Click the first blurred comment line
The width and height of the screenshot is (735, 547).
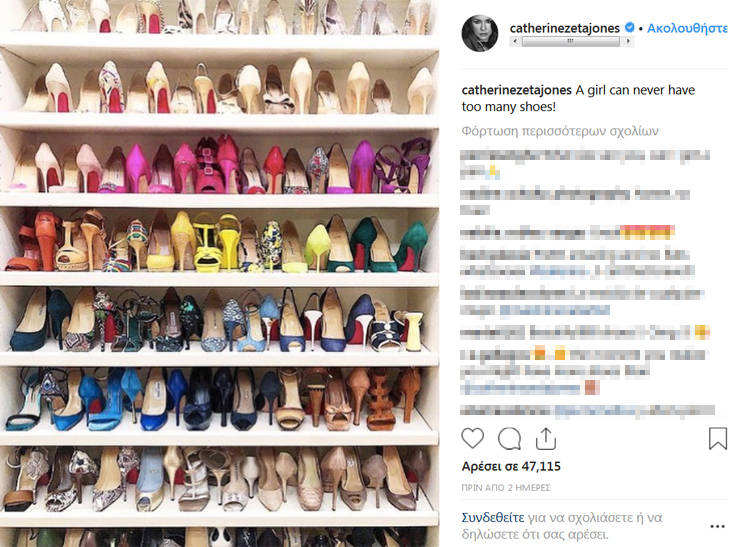coord(585,155)
